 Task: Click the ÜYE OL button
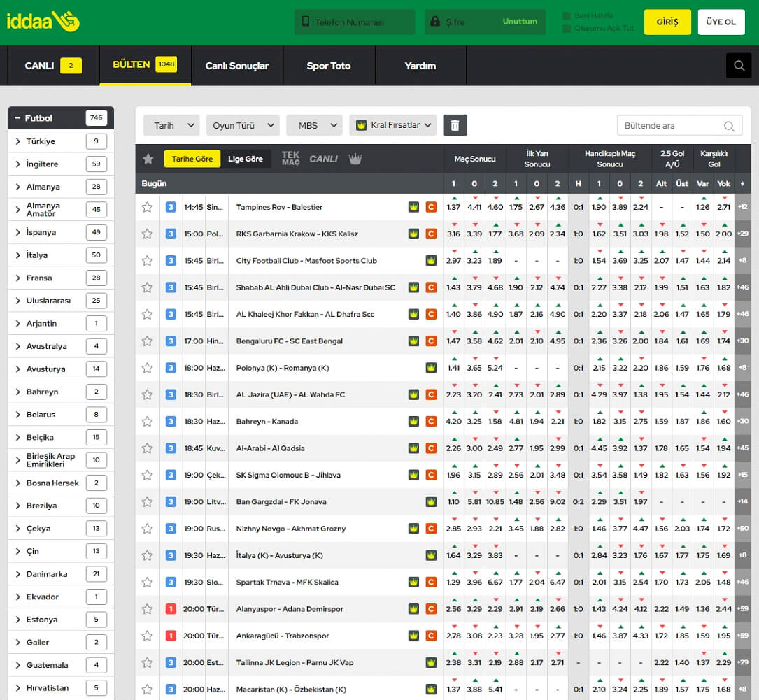721,22
